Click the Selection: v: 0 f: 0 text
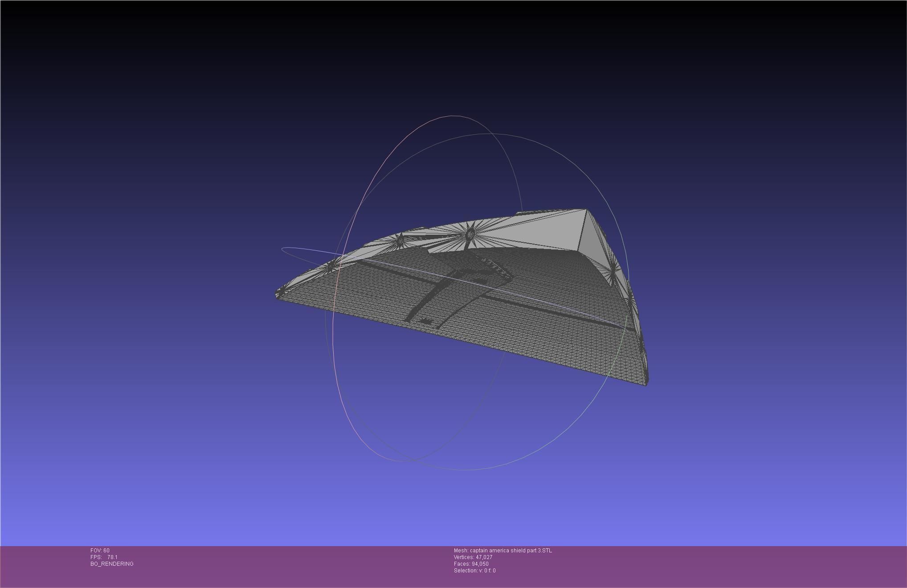 point(475,571)
